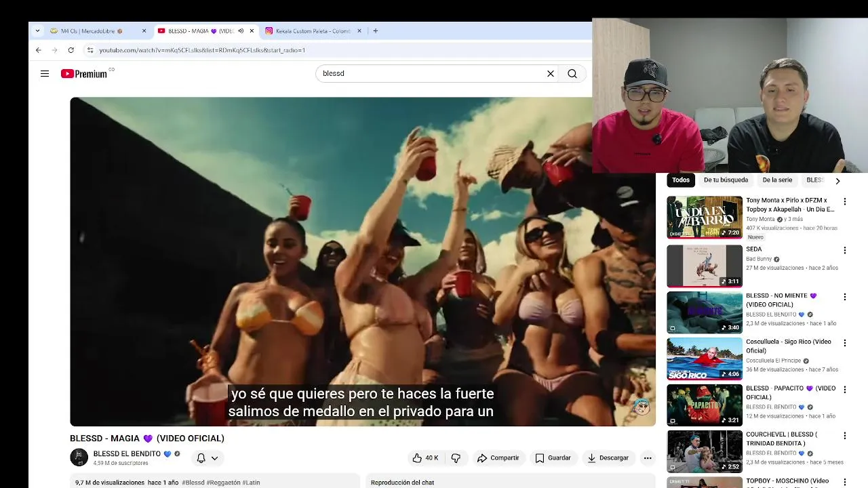Screen dimensions: 868x488
Task: Click the #Latin hashtag
Action: tap(251, 483)
